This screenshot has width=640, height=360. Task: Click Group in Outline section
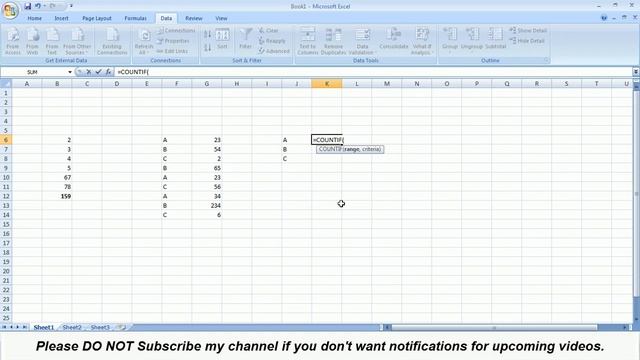pyautogui.click(x=450, y=40)
